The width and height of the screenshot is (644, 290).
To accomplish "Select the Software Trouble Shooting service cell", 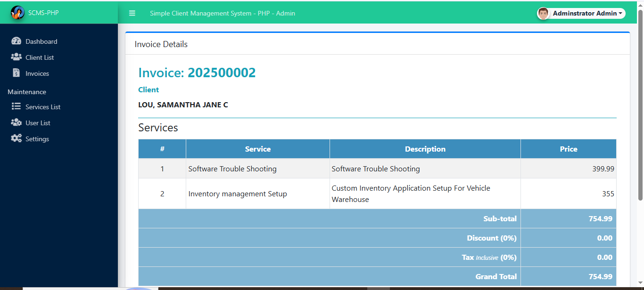I will coord(258,169).
